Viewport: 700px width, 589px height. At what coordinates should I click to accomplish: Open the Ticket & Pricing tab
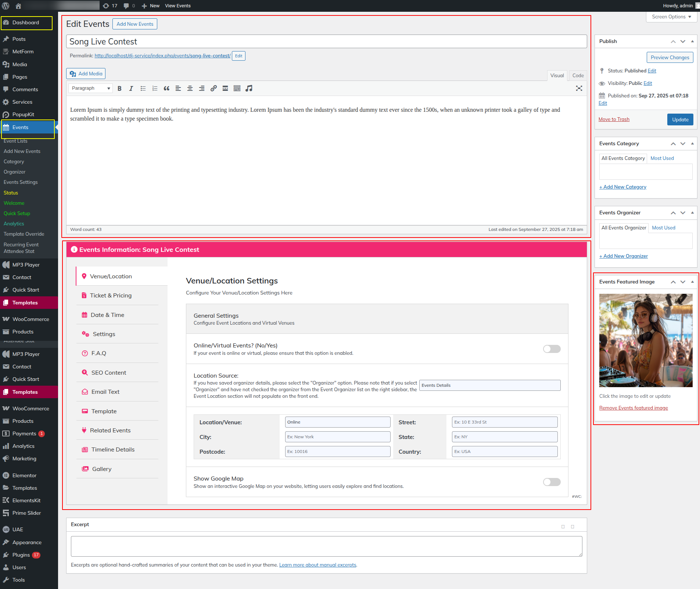[111, 296]
